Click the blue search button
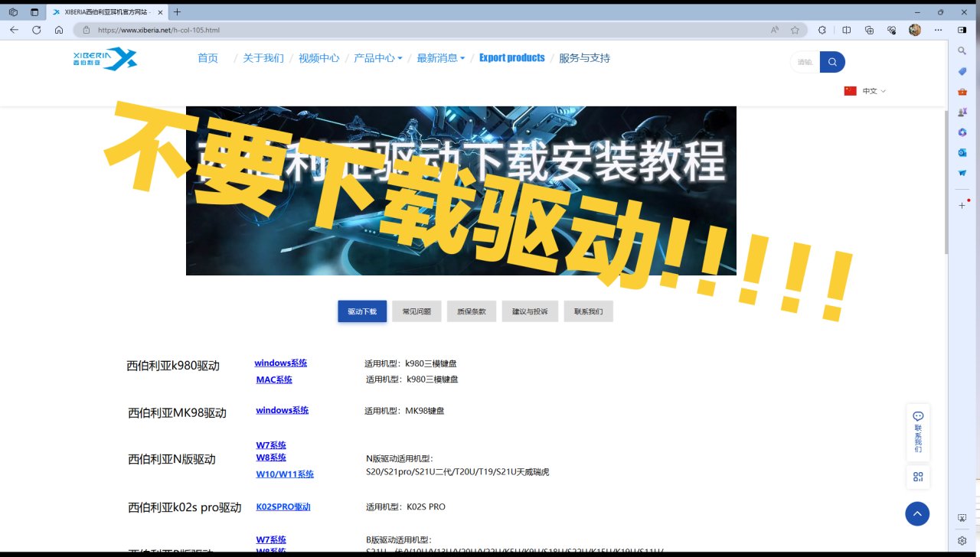 click(x=832, y=62)
